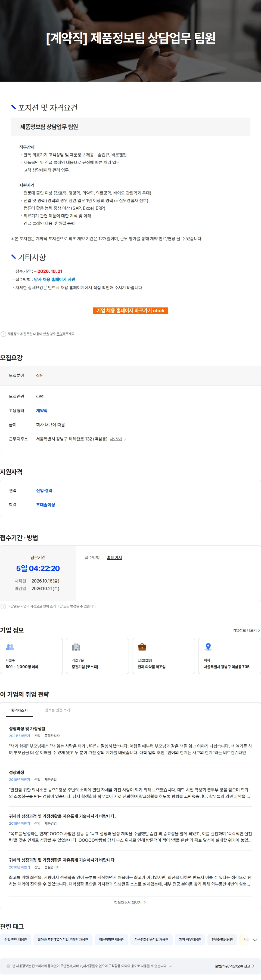Open the 2019년 하반기 성장과정 essay
This screenshot has height=980, width=261.
(x=17, y=772)
